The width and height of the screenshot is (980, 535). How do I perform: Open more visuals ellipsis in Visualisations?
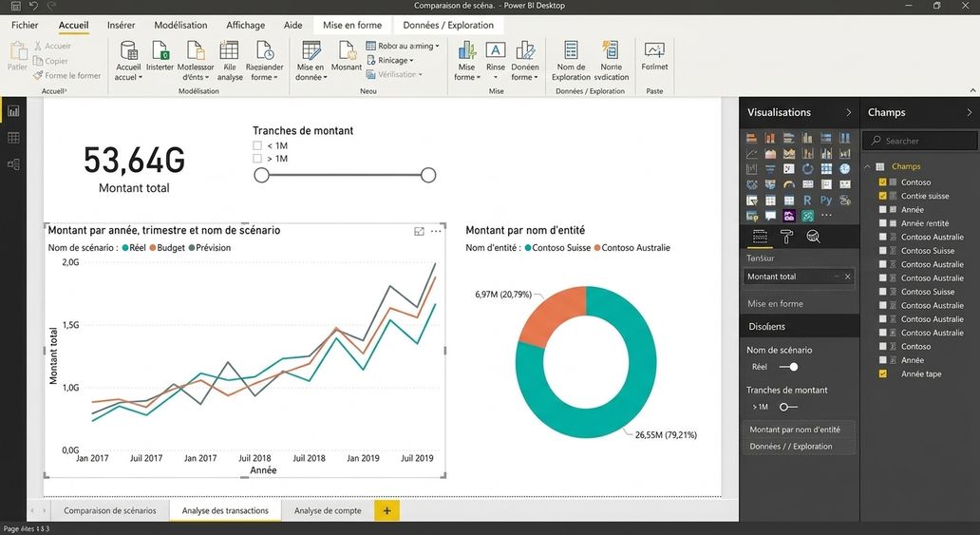pyautogui.click(x=826, y=215)
